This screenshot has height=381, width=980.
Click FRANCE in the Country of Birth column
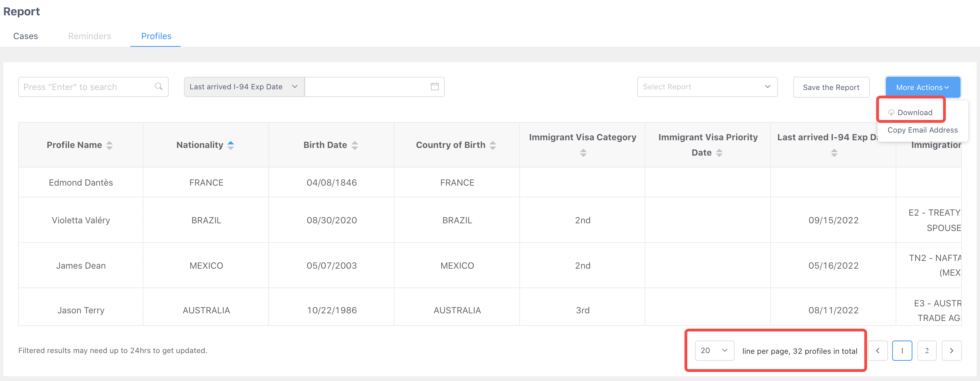tap(457, 182)
